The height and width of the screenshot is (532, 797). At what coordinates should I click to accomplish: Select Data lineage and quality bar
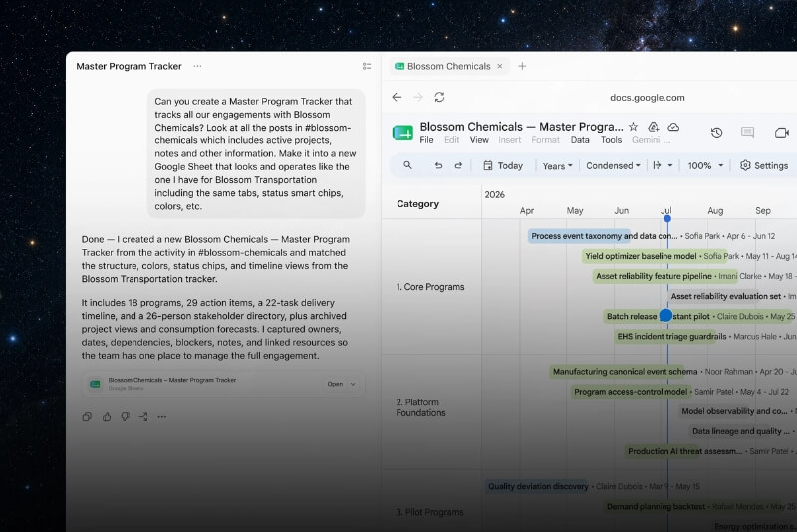(x=741, y=431)
